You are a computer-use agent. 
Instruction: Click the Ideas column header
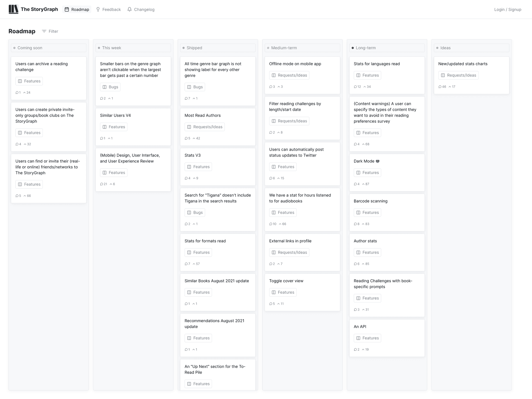tap(445, 47)
